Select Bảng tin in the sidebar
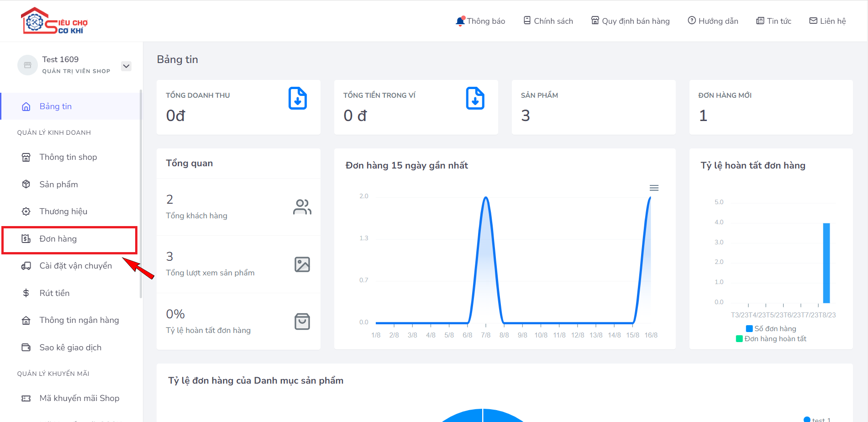The height and width of the screenshot is (422, 868). (x=71, y=106)
